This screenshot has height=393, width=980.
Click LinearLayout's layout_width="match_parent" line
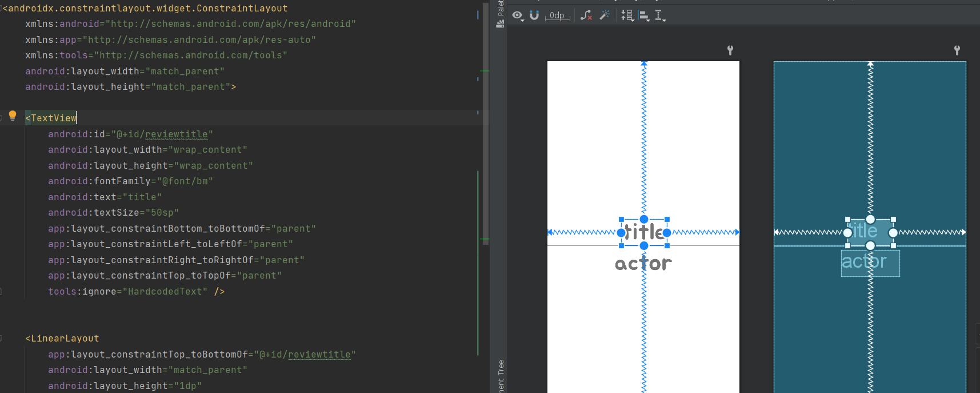(147, 370)
